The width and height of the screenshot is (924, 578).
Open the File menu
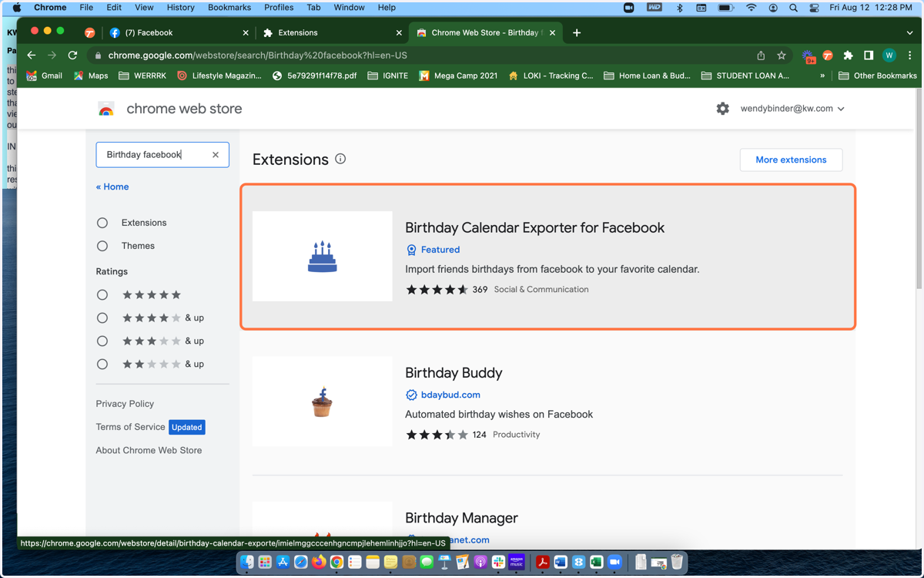tap(86, 8)
